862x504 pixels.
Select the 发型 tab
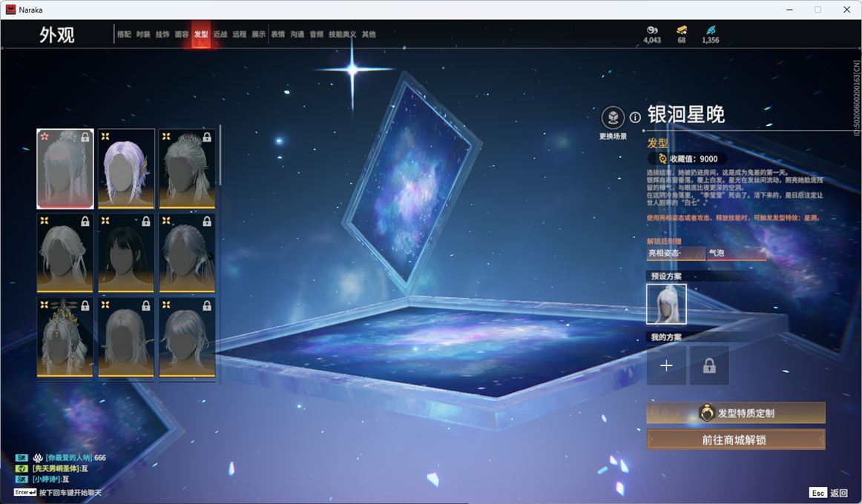pos(201,34)
